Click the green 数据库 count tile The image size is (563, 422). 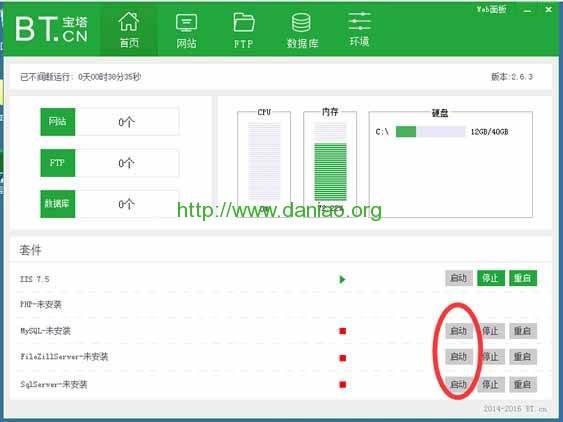click(57, 204)
